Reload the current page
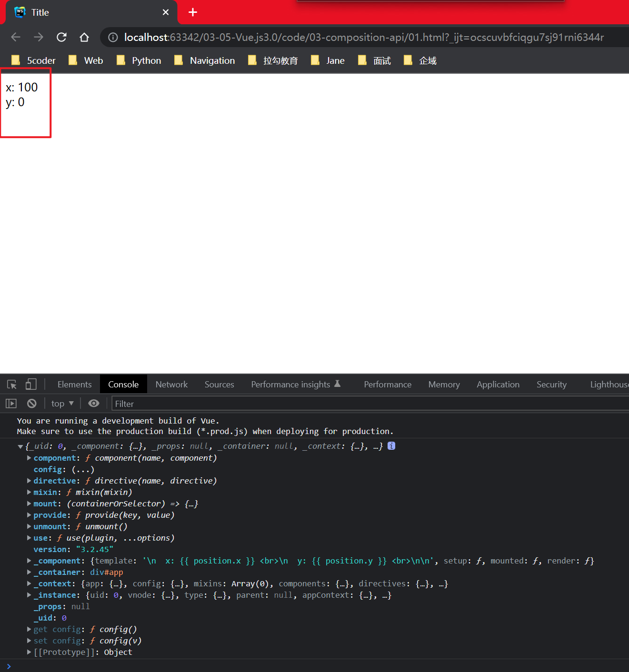This screenshot has width=629, height=672. click(x=61, y=37)
